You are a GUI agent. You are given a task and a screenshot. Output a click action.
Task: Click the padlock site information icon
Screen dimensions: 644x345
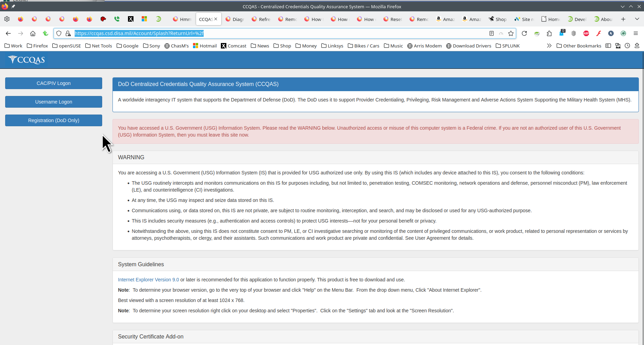[x=68, y=33]
